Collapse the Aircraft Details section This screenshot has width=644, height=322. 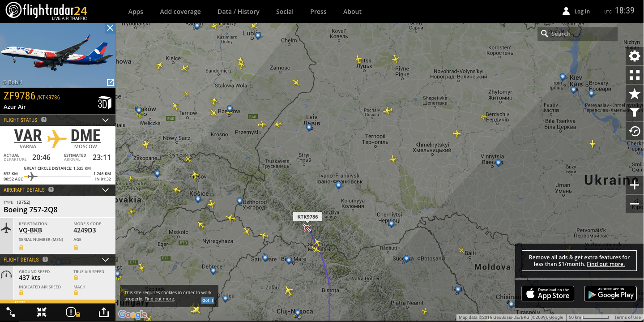(x=106, y=190)
